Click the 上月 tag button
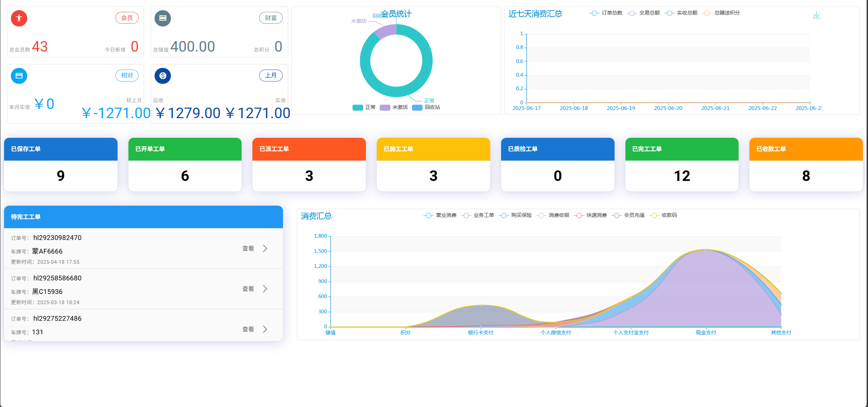 271,75
